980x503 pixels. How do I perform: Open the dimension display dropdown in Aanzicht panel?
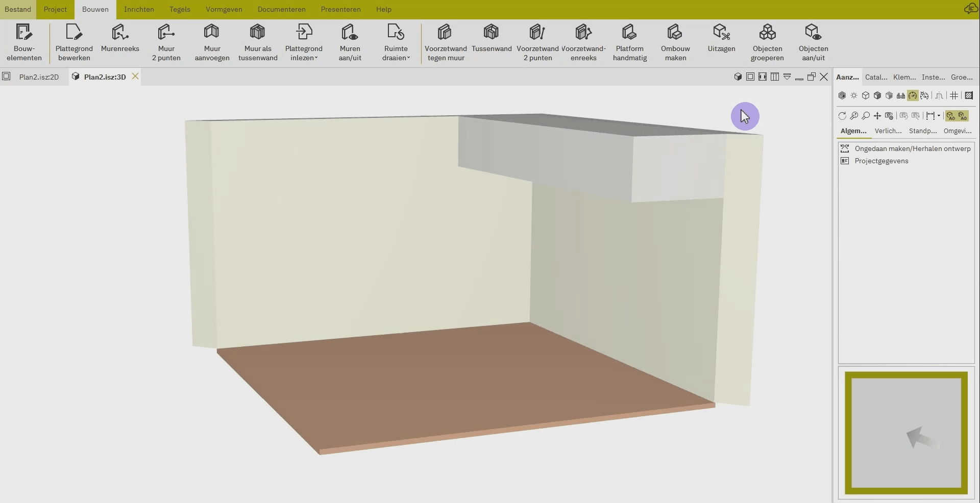(938, 116)
